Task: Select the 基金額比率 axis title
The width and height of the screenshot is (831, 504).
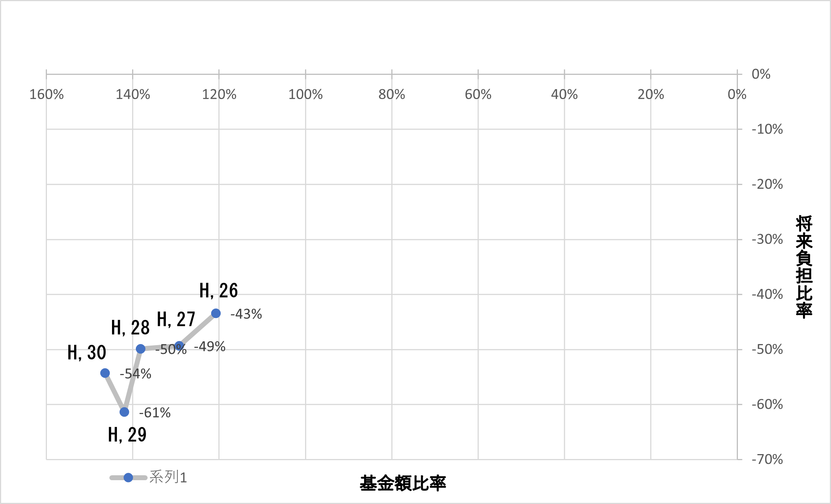Action: (403, 484)
